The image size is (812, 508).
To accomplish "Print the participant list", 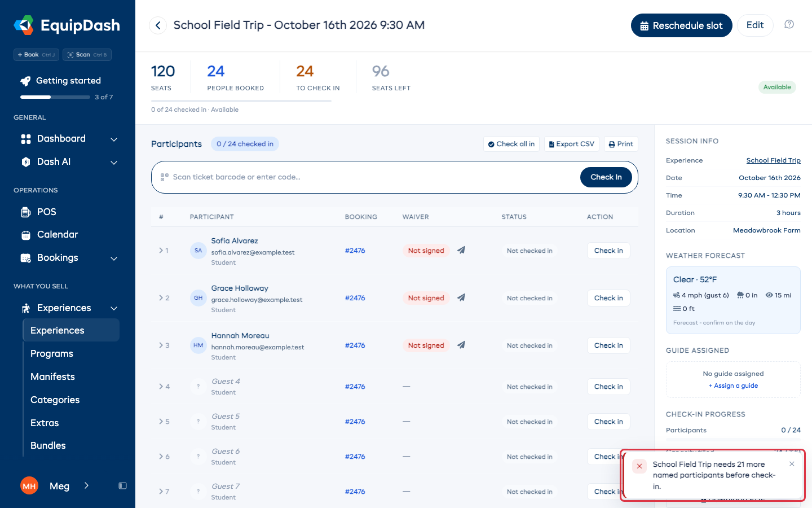I will pos(621,144).
